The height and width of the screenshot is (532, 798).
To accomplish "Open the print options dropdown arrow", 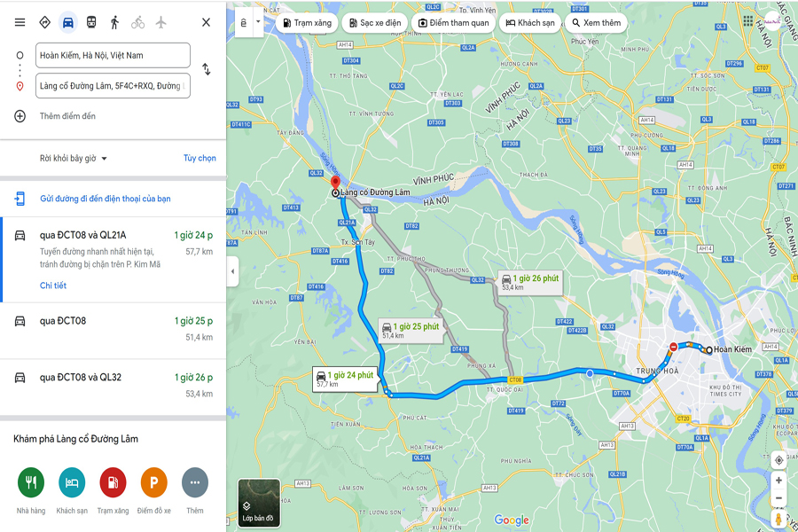I will point(258,22).
